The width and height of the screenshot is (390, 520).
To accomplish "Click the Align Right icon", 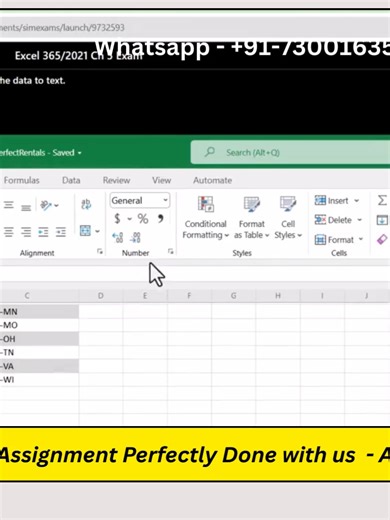I will pos(26,232).
